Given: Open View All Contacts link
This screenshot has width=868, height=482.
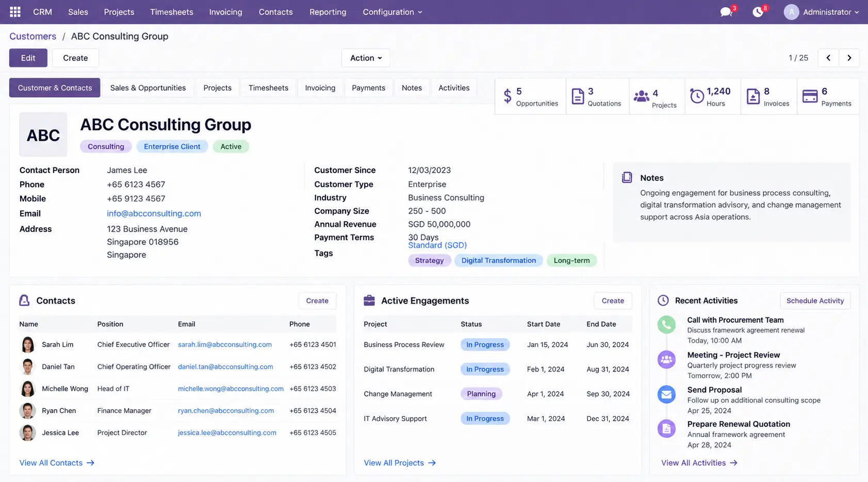Looking at the screenshot, I should (x=57, y=463).
